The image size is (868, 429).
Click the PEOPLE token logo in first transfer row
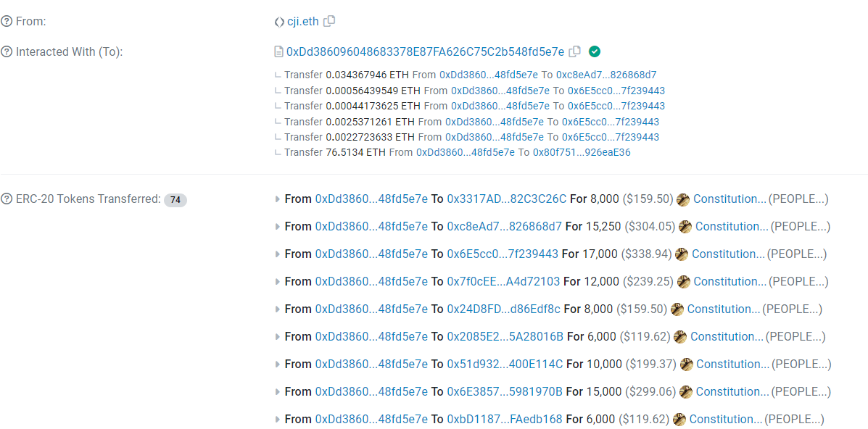(682, 199)
